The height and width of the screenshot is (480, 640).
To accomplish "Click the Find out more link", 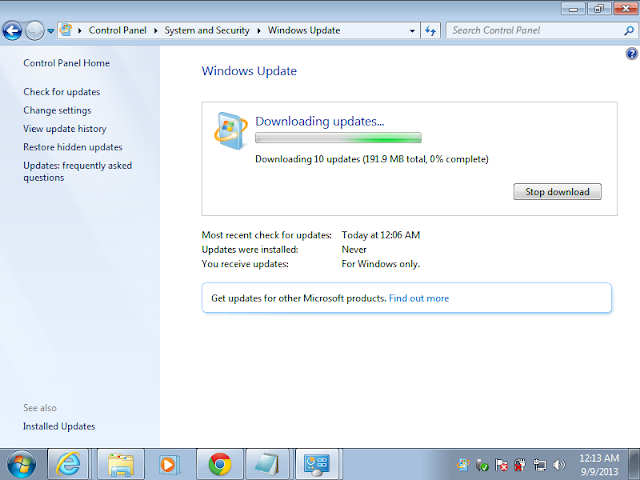I will (419, 298).
